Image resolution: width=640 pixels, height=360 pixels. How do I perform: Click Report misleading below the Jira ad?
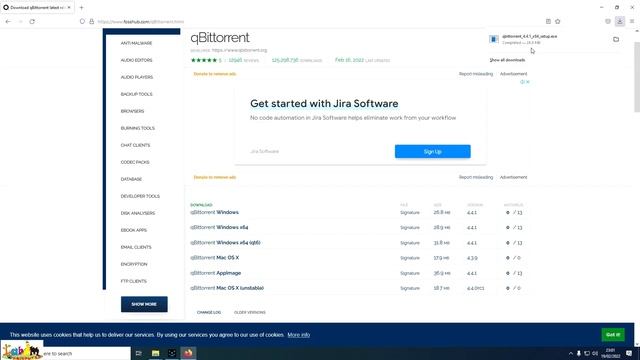[476, 177]
